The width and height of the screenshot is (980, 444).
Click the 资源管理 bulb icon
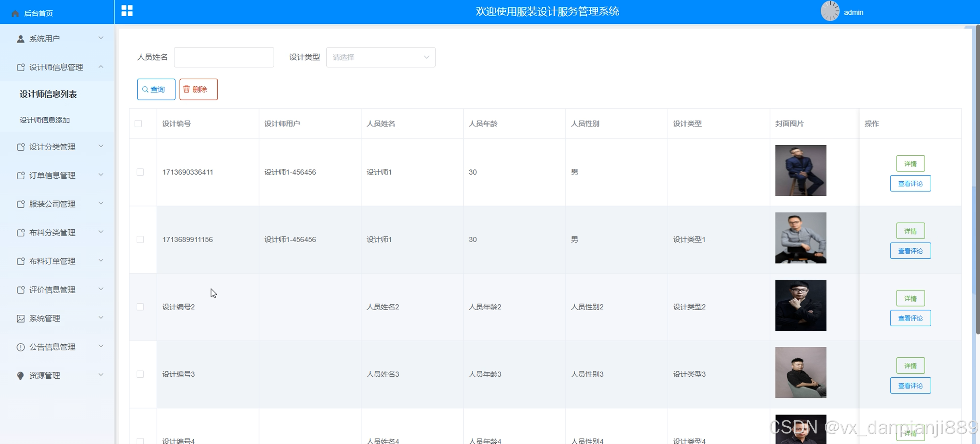[20, 376]
